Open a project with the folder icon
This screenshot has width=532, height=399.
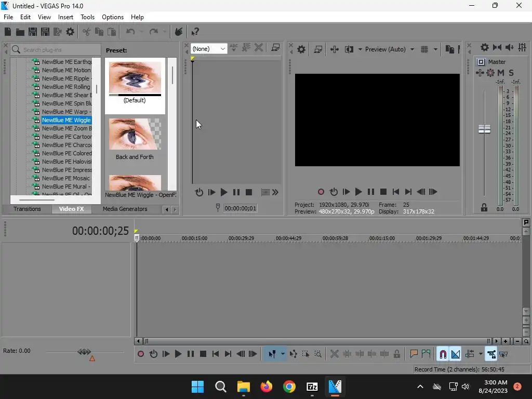[20, 32]
